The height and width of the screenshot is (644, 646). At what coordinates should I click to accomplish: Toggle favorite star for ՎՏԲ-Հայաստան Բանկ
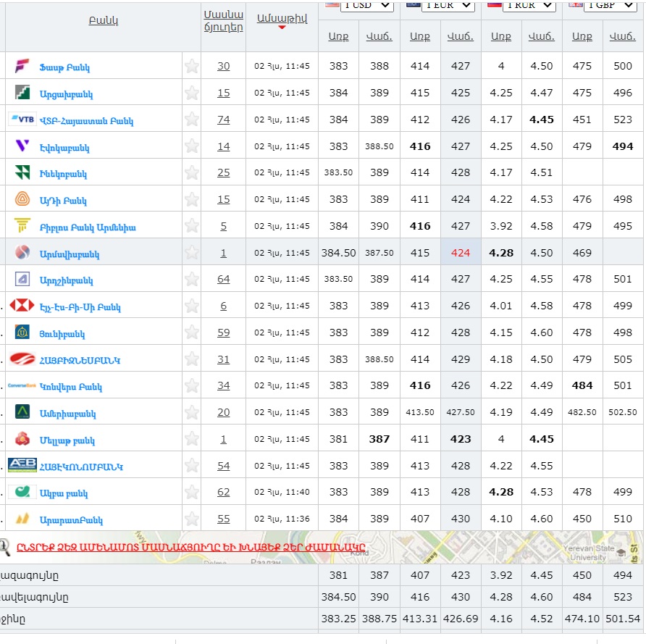click(192, 120)
